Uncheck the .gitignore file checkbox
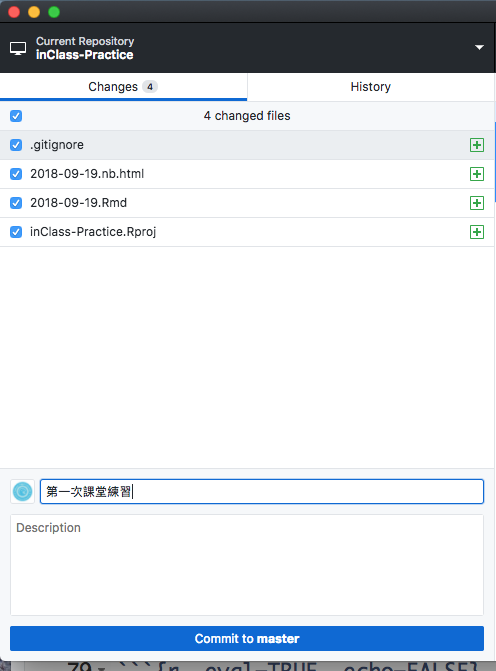Screen dimensions: 496x671 pos(16,145)
